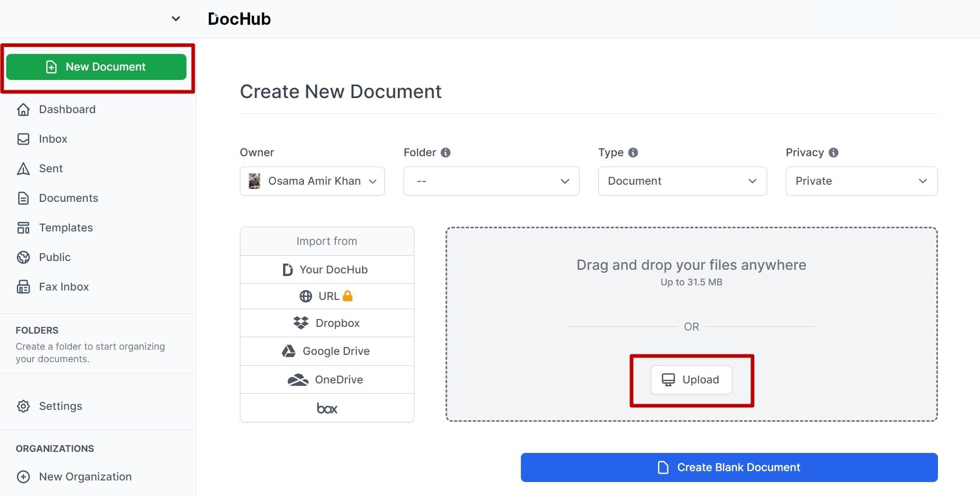
Task: Open the document Type dropdown
Action: tap(682, 181)
